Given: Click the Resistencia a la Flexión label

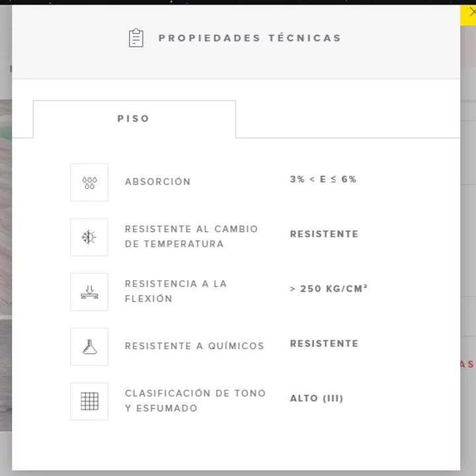Looking at the screenshot, I should [175, 291].
